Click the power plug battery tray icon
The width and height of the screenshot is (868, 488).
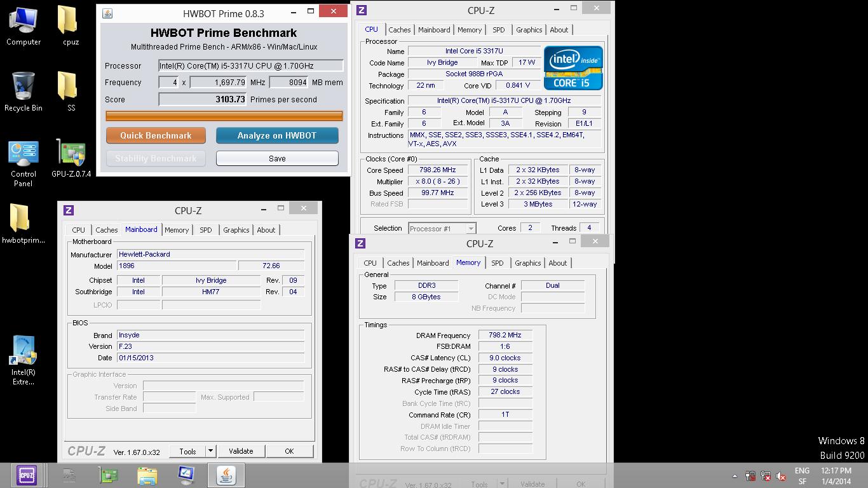(750, 476)
